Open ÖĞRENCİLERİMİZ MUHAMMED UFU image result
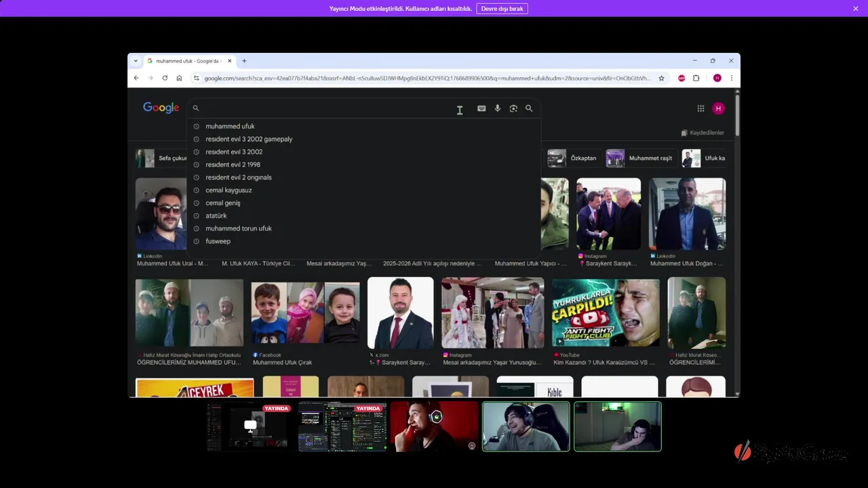This screenshot has height=488, width=868. pyautogui.click(x=189, y=313)
